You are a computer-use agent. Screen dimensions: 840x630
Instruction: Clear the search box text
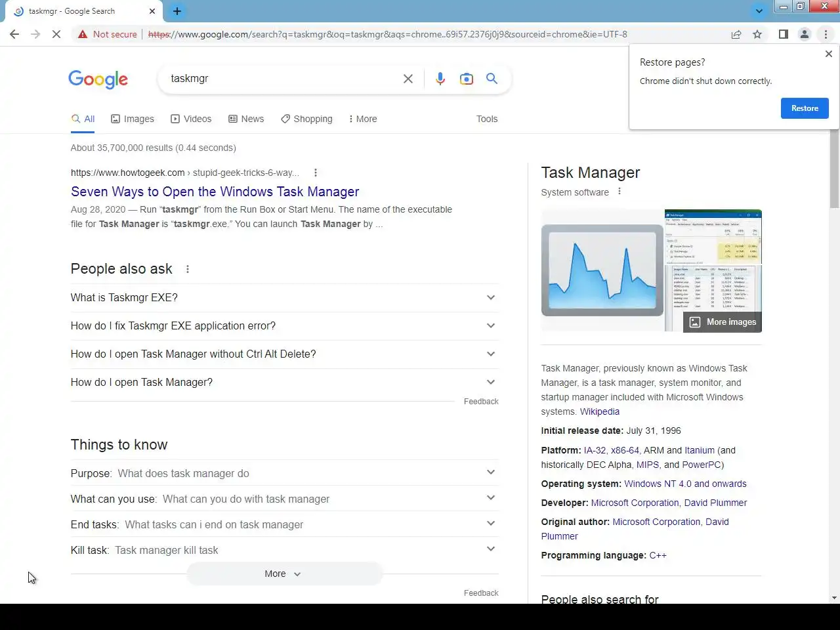pyautogui.click(x=408, y=79)
